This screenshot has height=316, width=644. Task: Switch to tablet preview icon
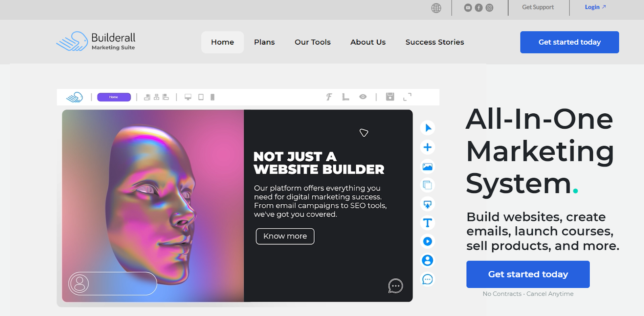(201, 97)
